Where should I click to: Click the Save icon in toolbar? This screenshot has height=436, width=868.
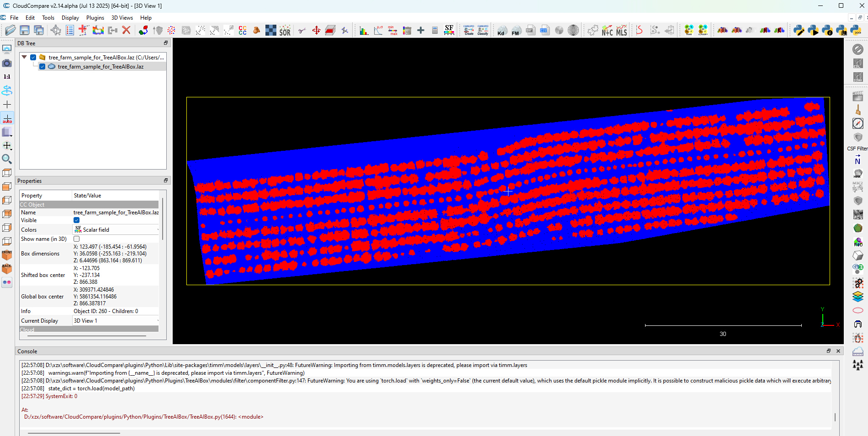click(25, 30)
